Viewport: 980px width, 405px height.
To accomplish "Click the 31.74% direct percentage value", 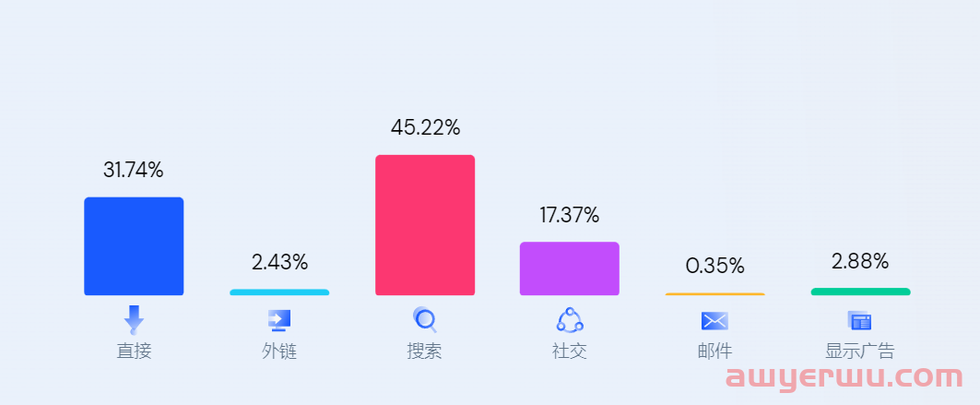I will 134,171.
